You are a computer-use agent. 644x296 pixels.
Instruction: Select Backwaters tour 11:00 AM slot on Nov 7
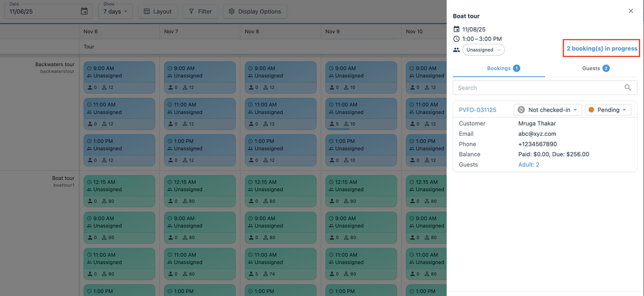[x=200, y=114]
